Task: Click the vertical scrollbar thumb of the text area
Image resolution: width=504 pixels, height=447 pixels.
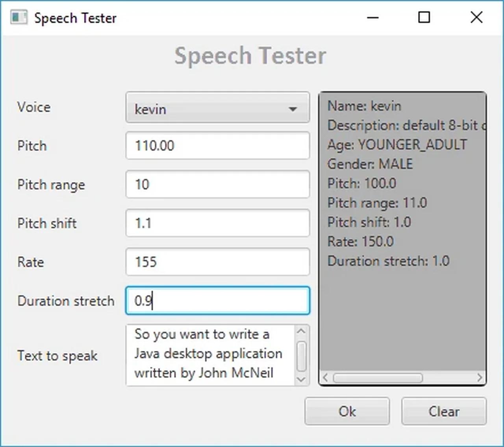Action: click(x=301, y=354)
